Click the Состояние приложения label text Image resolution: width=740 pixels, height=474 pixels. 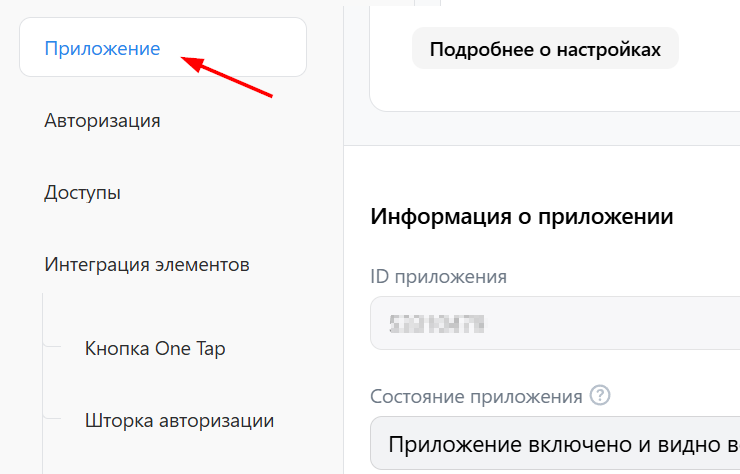pyautogui.click(x=476, y=396)
